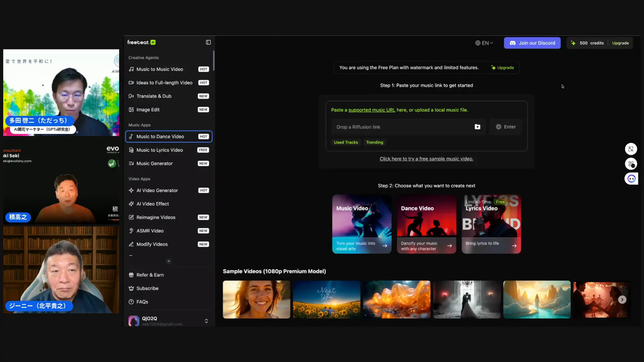Click Upgrade next to 500 credits
Image resolution: width=644 pixels, height=362 pixels.
620,43
